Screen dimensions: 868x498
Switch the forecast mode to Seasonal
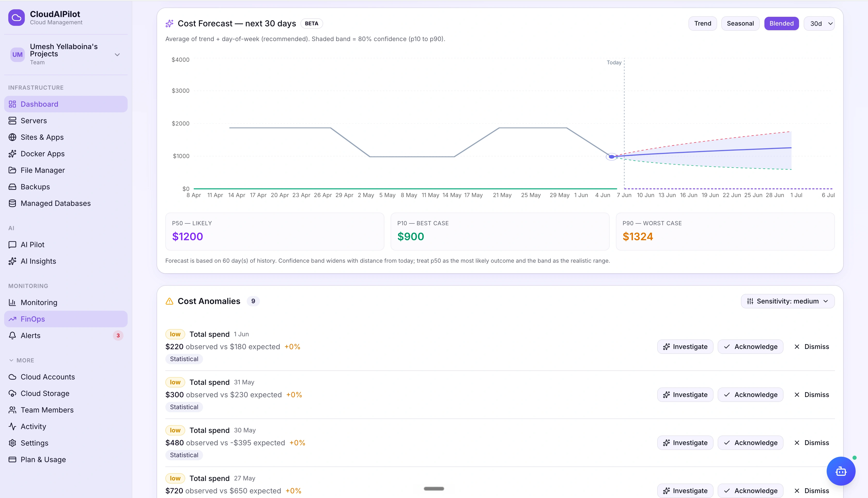tap(740, 24)
